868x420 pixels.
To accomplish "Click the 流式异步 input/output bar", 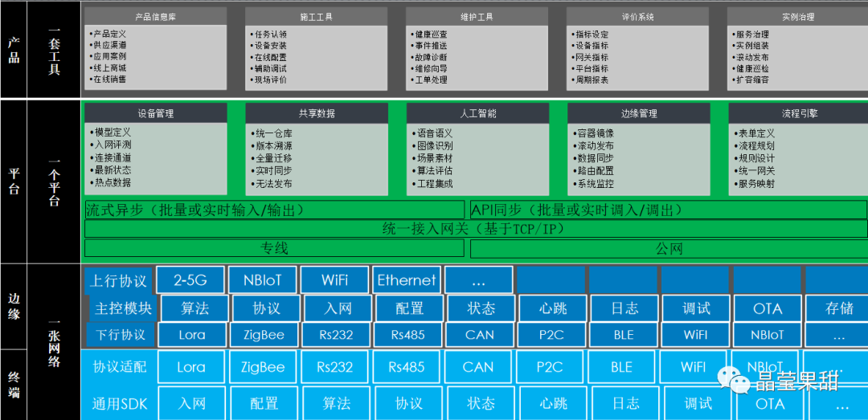I will [x=274, y=210].
